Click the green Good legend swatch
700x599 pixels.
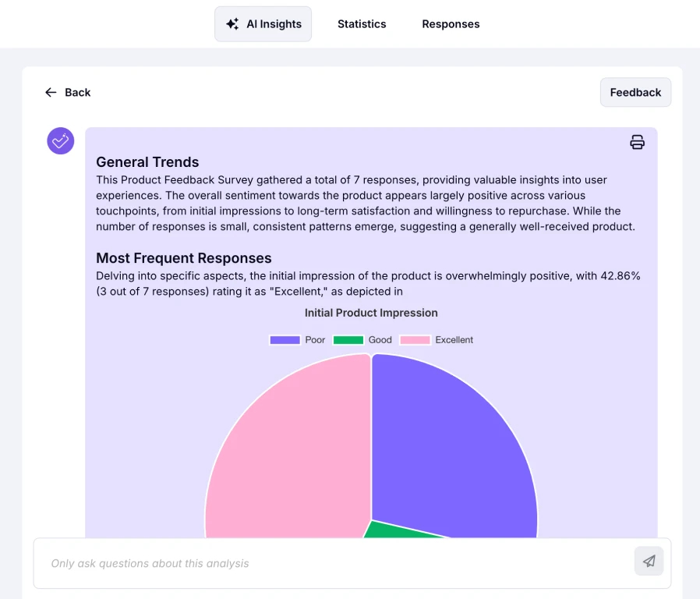coord(348,340)
